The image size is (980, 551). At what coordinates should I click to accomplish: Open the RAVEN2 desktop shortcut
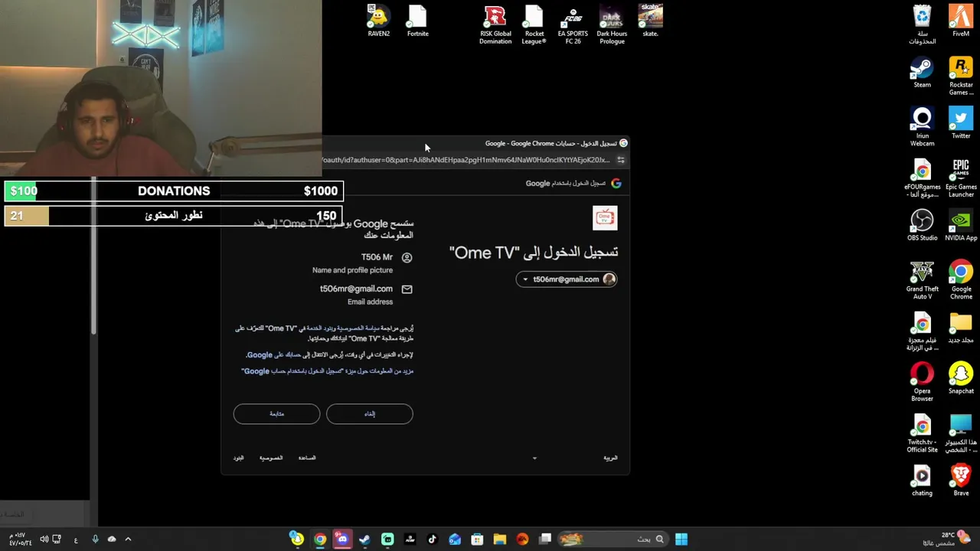click(x=378, y=21)
